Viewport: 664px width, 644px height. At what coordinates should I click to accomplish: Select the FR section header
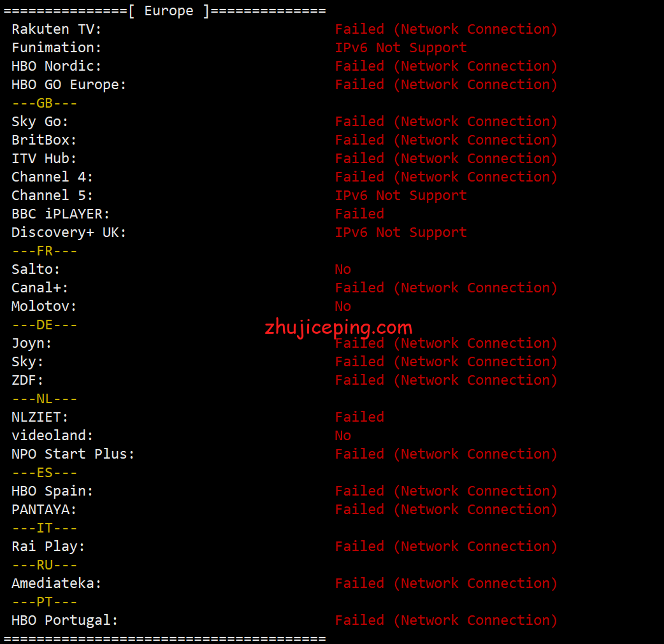(45, 251)
